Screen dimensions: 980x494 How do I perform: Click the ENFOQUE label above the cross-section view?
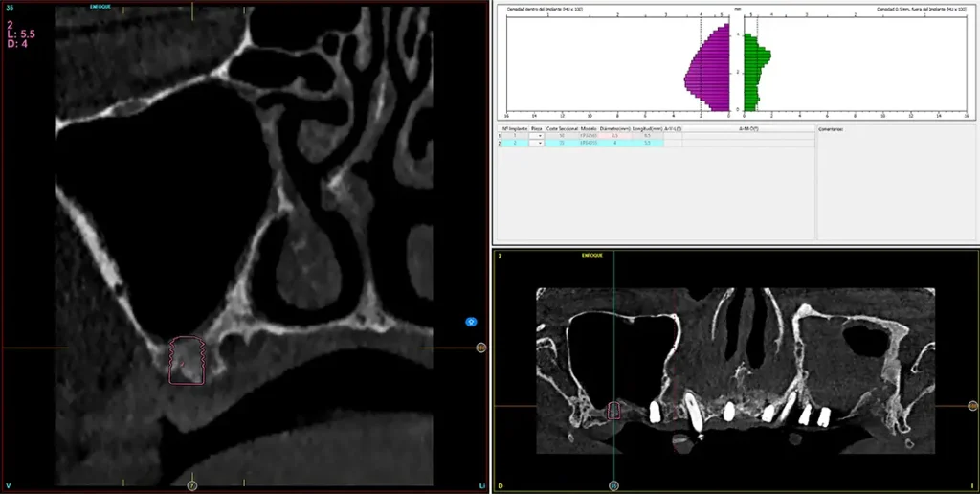101,7
